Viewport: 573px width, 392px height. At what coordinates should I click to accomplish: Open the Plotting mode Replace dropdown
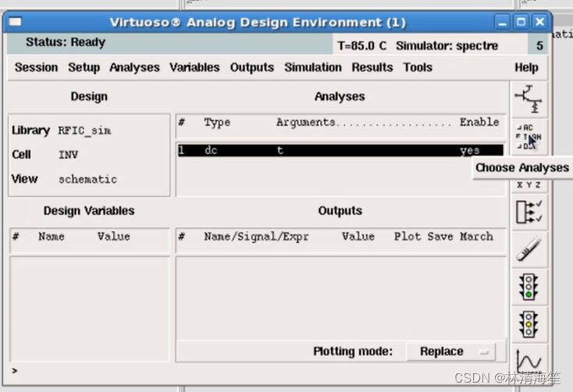pyautogui.click(x=451, y=351)
